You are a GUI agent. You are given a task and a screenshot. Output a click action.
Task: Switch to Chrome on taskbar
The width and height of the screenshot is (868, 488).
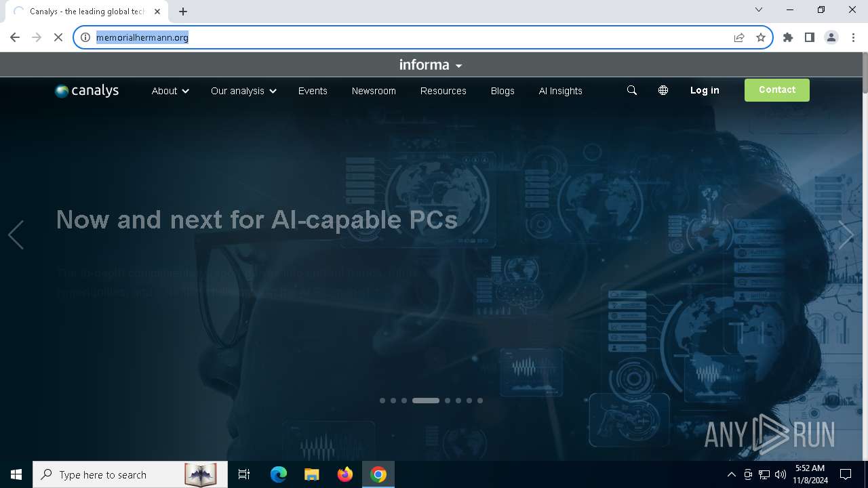point(378,474)
